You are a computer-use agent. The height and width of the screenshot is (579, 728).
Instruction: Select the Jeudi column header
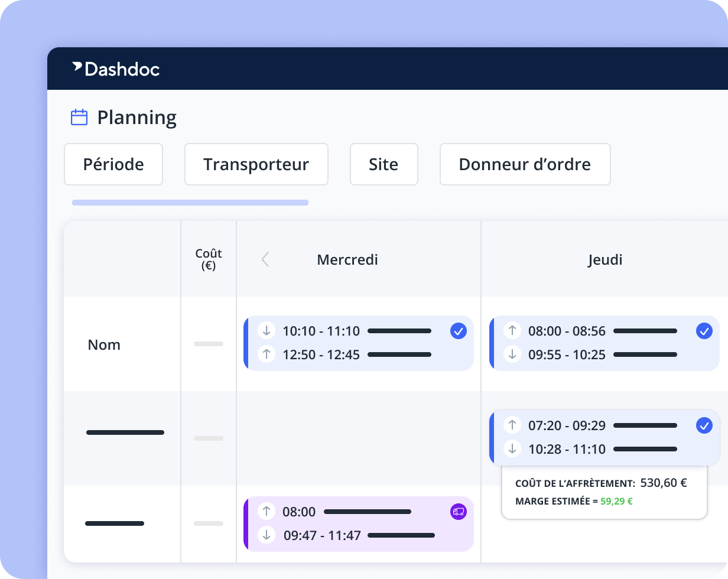[x=605, y=259]
